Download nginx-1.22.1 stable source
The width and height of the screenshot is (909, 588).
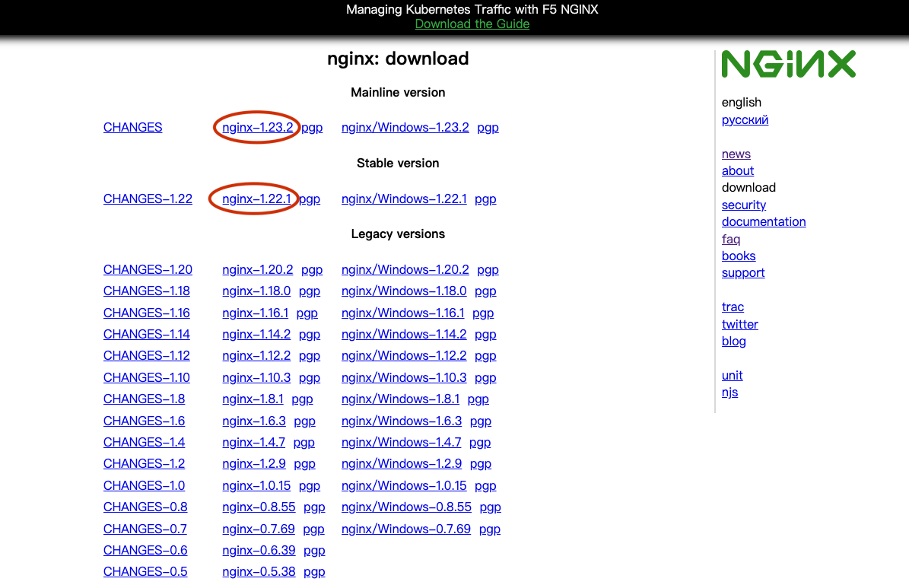coord(256,199)
